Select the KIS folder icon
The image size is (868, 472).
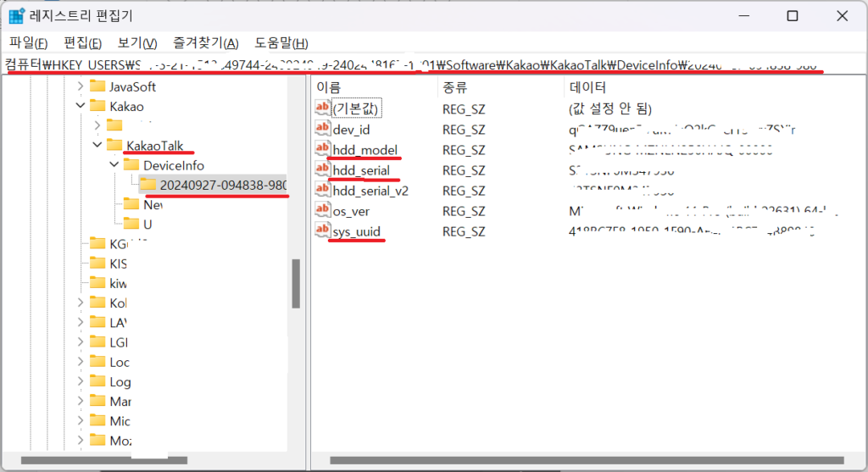pyautogui.click(x=97, y=263)
